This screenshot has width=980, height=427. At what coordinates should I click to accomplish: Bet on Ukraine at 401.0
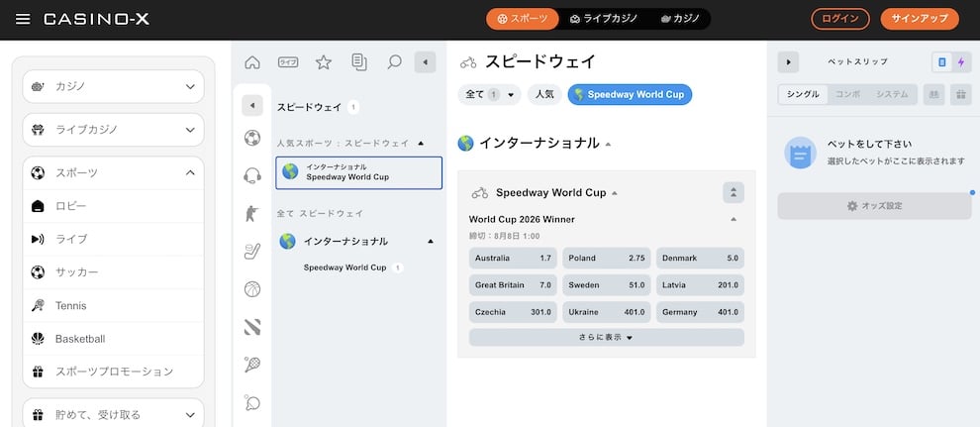607,312
